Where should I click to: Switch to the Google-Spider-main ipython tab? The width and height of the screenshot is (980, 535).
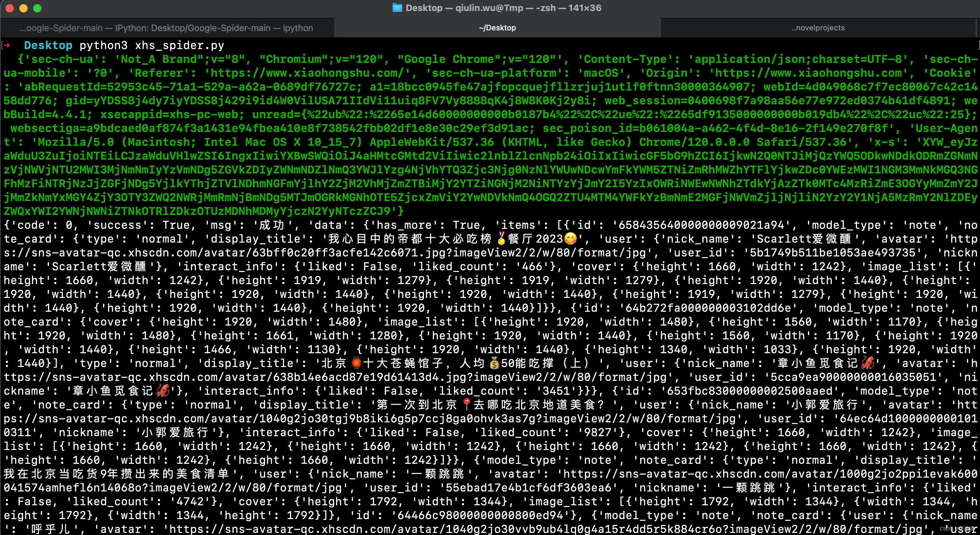coord(167,28)
